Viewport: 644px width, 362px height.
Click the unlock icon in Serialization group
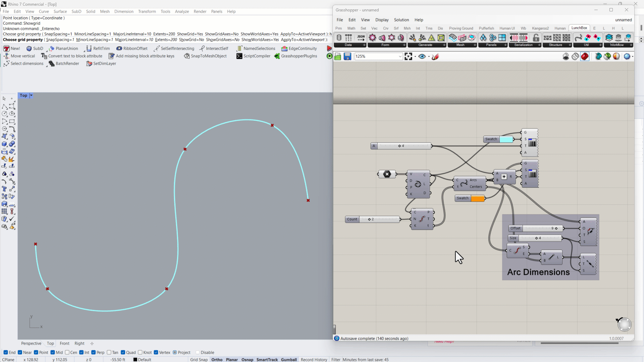536,38
